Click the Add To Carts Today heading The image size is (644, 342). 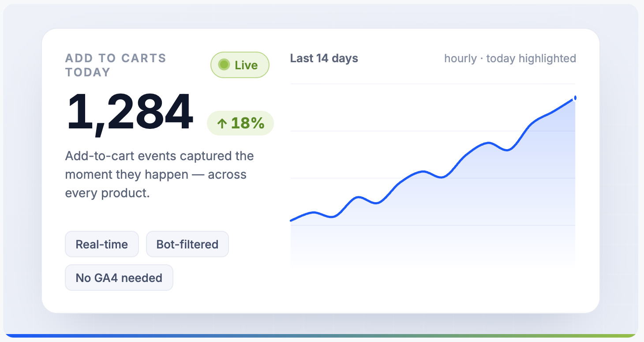point(116,65)
